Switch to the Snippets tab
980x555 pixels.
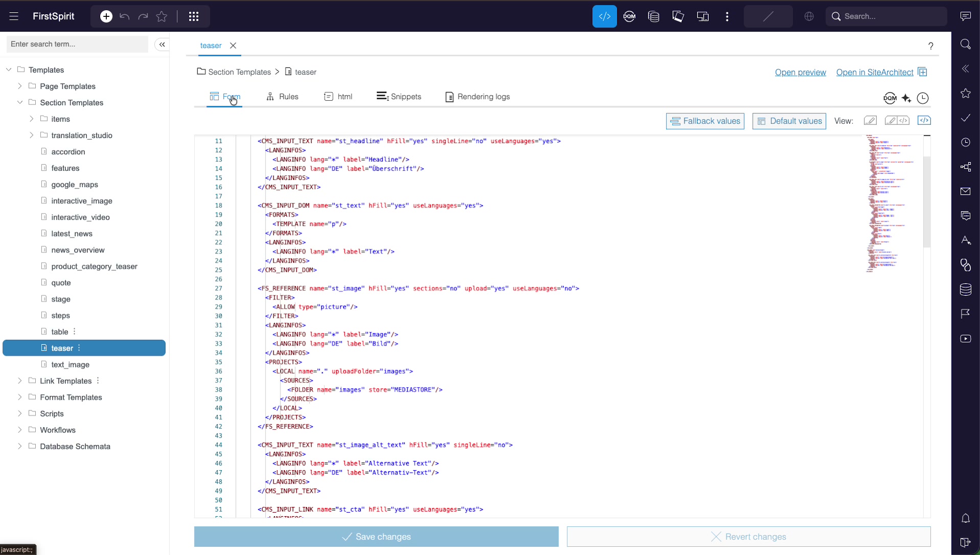click(399, 97)
